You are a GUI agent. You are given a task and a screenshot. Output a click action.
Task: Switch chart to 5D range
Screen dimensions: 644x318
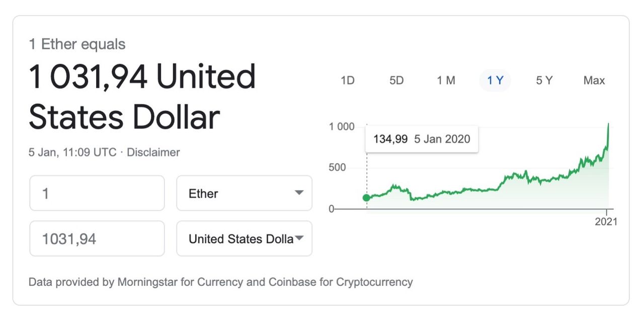(396, 81)
